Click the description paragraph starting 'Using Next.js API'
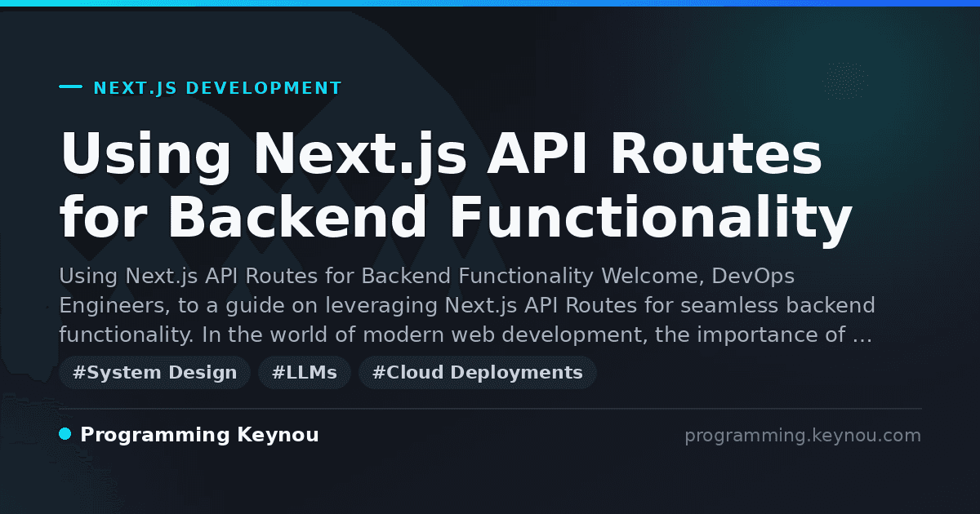 [467, 306]
